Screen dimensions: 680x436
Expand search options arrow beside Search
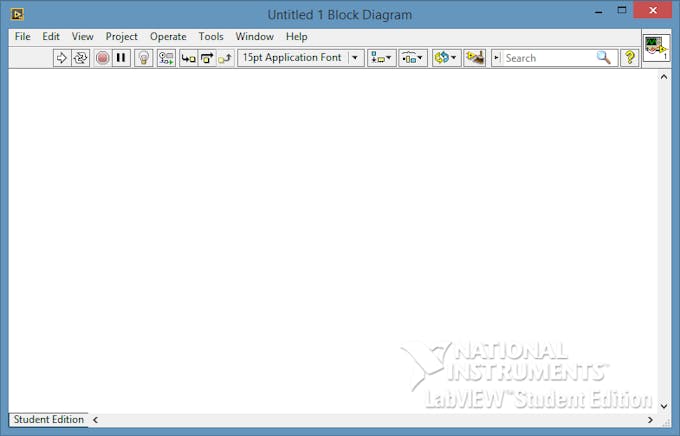click(497, 58)
